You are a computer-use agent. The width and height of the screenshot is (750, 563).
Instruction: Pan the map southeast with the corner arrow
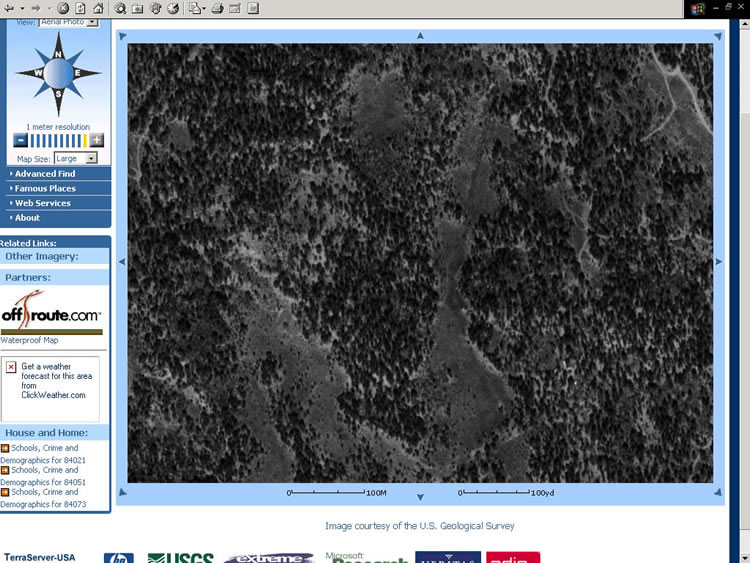718,492
